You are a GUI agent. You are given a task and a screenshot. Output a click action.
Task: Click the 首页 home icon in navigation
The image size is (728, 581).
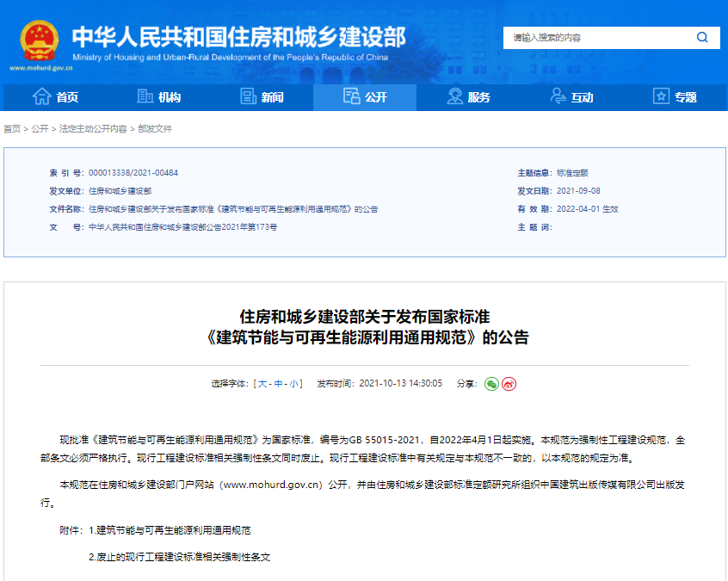coord(40,97)
